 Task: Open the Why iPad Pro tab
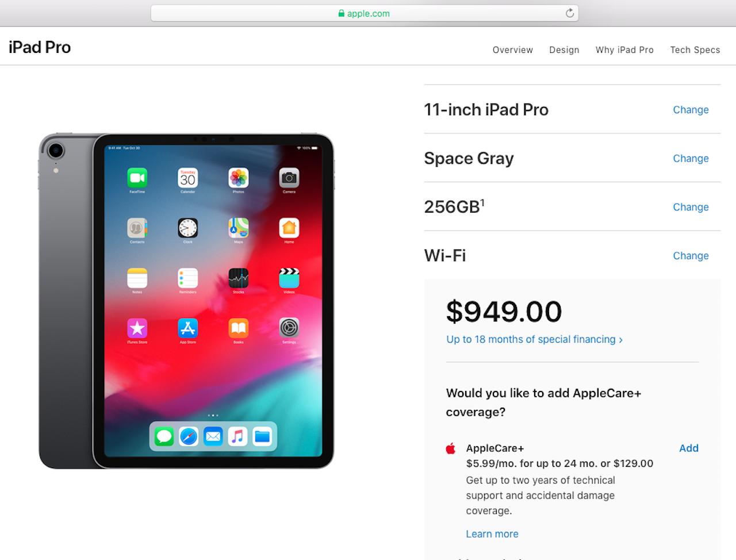coord(624,50)
